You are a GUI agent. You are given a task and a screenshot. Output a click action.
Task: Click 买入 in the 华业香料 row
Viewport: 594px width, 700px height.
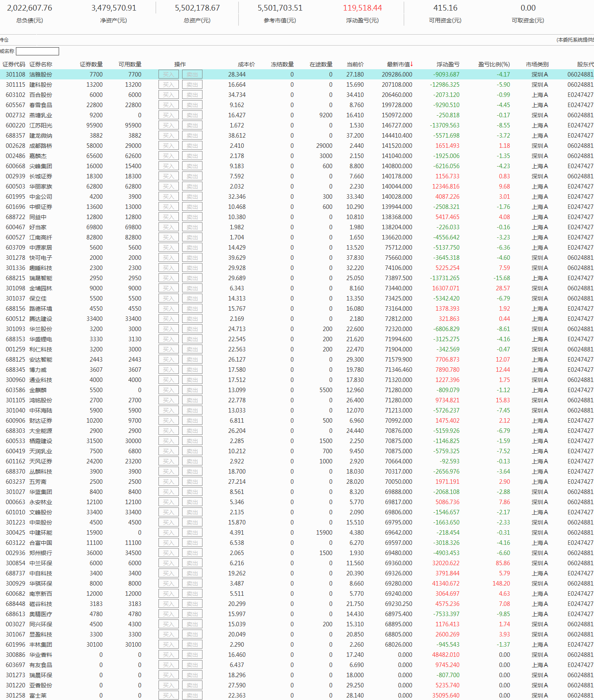pyautogui.click(x=169, y=655)
